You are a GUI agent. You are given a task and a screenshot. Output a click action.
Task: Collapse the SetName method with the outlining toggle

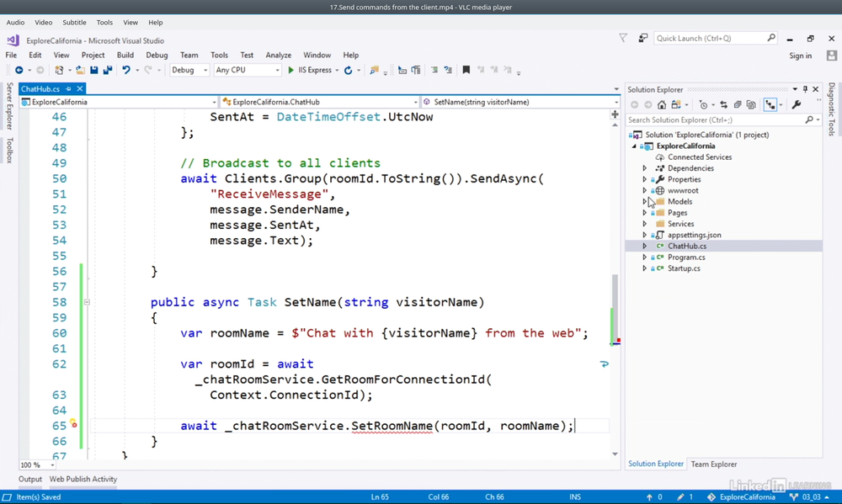(87, 302)
